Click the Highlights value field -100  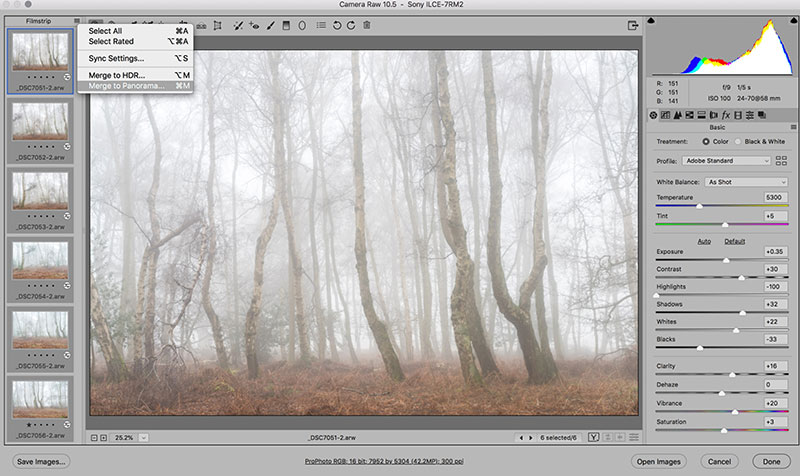pyautogui.click(x=776, y=287)
